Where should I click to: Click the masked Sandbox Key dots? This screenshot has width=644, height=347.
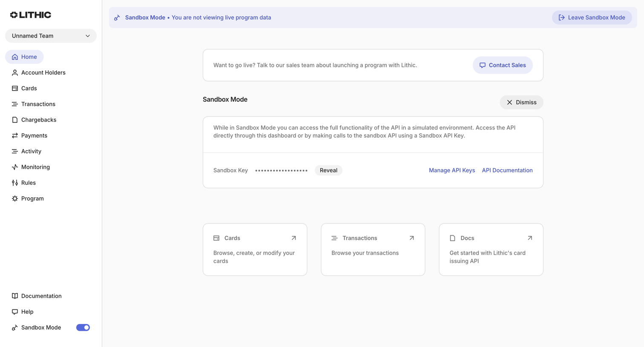[x=281, y=171]
